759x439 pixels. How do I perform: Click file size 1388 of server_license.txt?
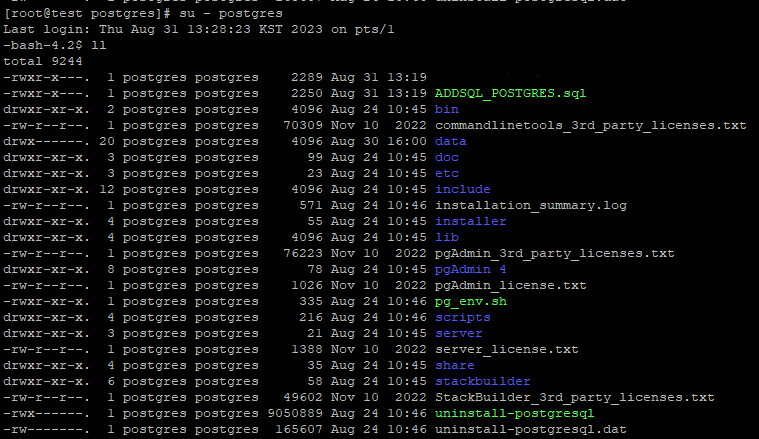coord(307,349)
